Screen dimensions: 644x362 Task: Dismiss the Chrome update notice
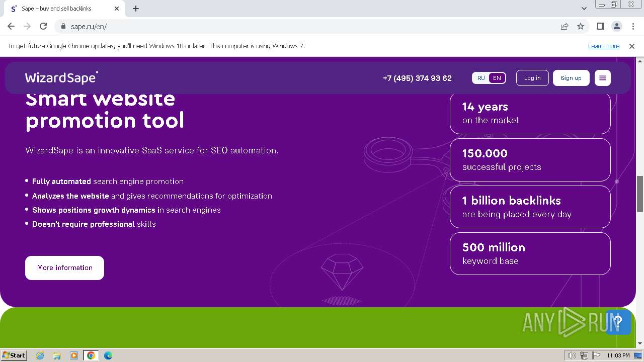[632, 46]
